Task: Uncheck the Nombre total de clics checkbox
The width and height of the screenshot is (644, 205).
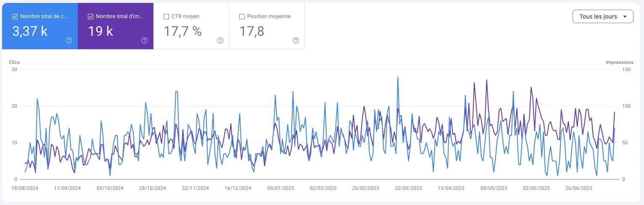Action: click(15, 16)
